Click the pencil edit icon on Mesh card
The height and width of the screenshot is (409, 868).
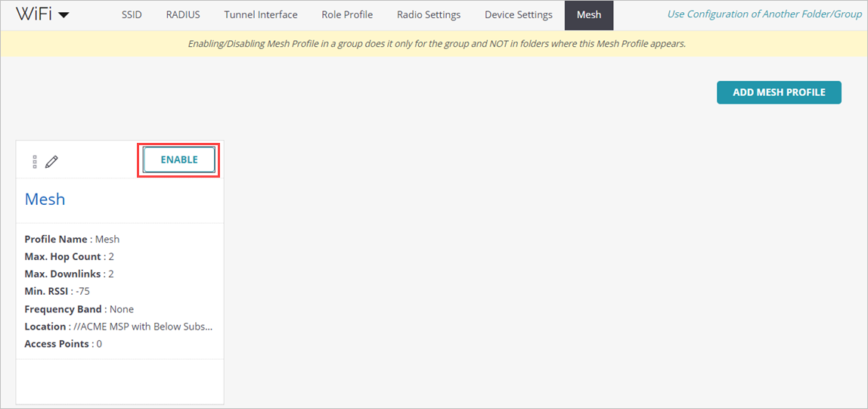click(51, 162)
